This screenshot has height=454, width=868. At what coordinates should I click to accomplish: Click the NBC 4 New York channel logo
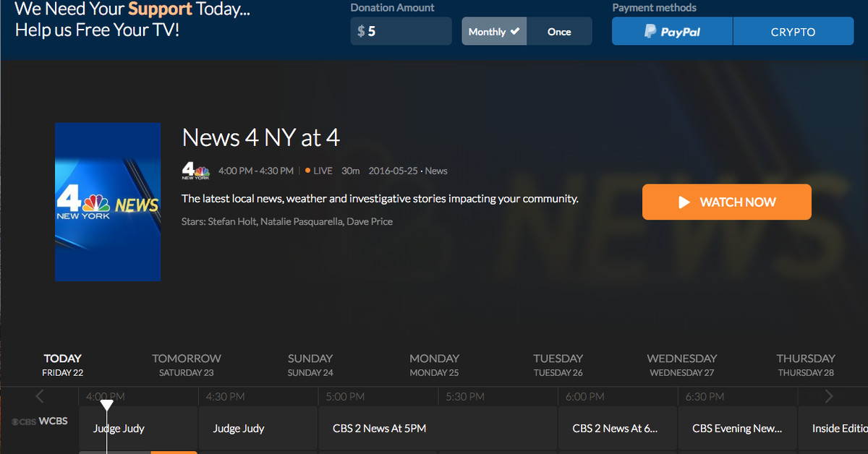click(x=195, y=171)
